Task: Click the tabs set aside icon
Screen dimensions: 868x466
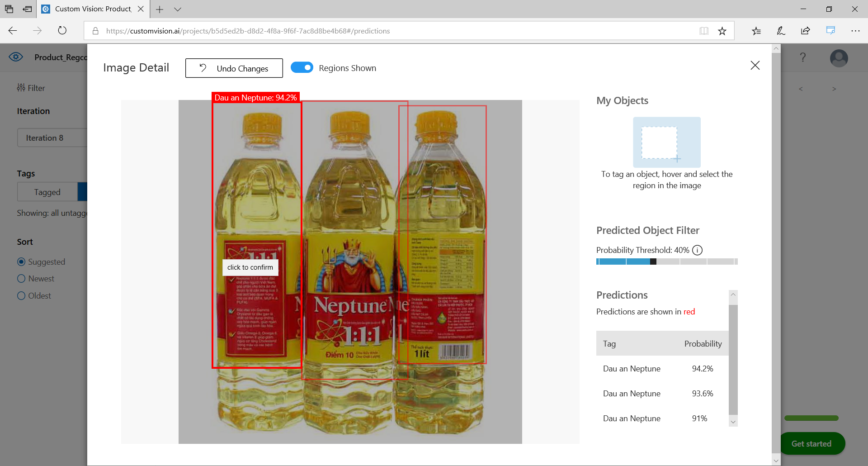Action: pos(9,9)
